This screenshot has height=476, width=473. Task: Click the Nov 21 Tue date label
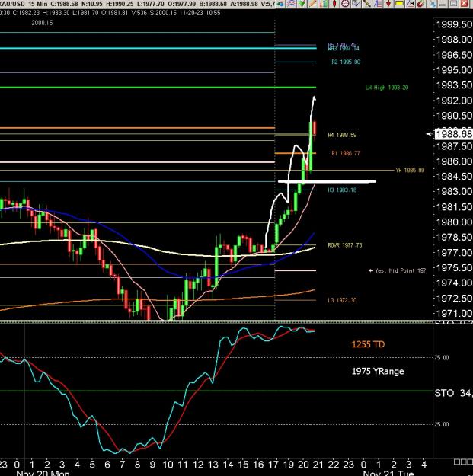[388, 473]
